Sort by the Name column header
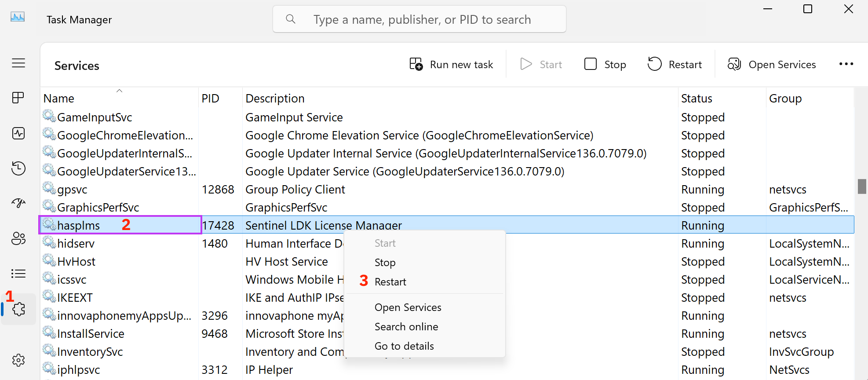The height and width of the screenshot is (380, 868). point(119,98)
